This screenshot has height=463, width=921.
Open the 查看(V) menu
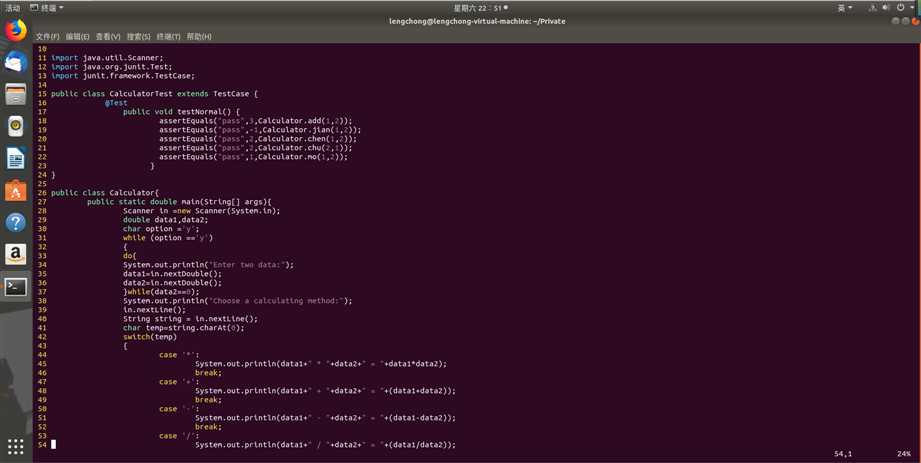coord(108,36)
